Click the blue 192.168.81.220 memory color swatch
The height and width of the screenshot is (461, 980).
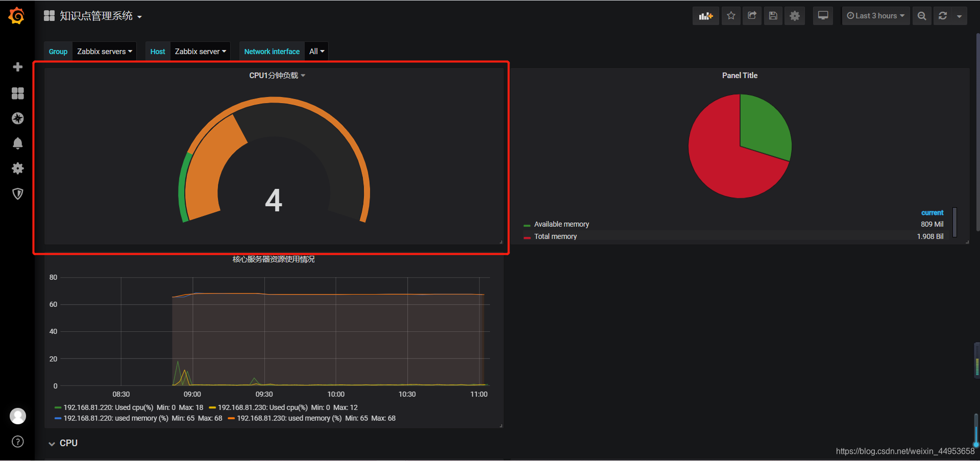(x=58, y=419)
